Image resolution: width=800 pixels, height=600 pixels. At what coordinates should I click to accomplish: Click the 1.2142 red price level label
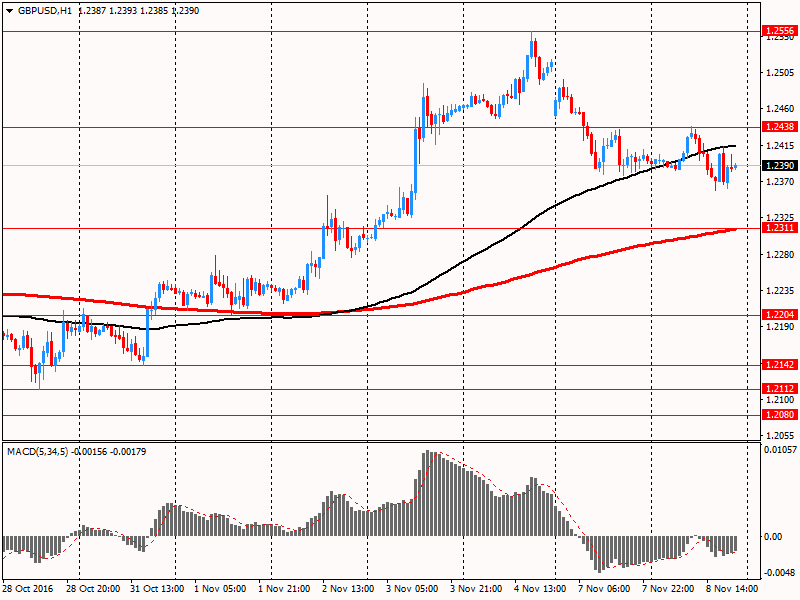[780, 364]
